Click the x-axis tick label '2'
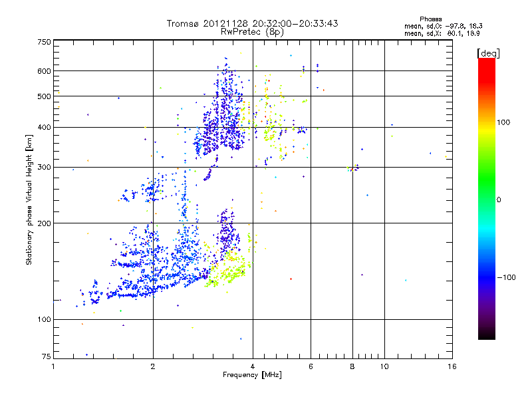This screenshot has height=399, width=532. coord(153,366)
